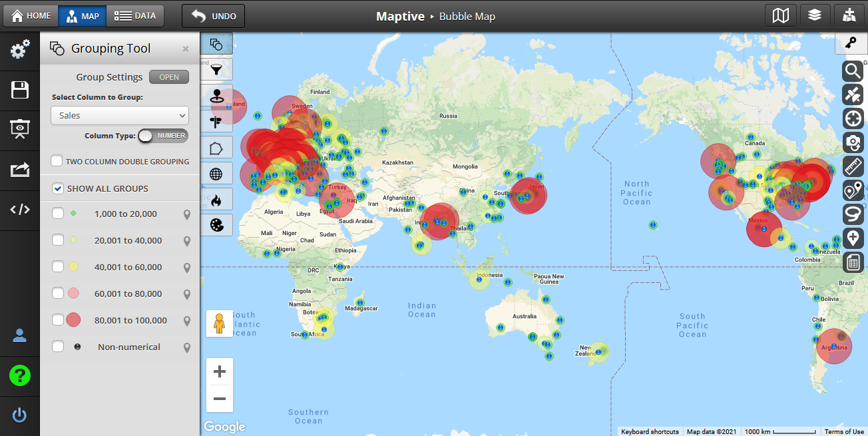Check the 80,001 to 100,000 group
Viewport: 868px width, 436px height.
(58, 320)
